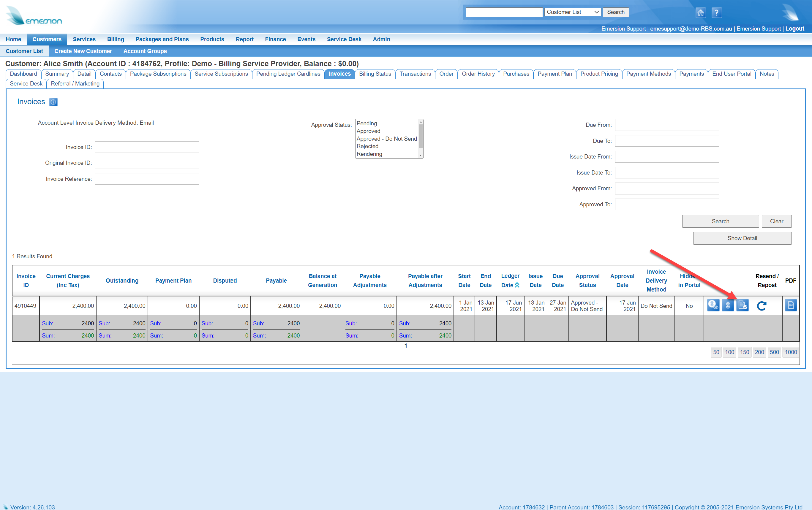The image size is (812, 510).
Task: Click the Invoice ID input field
Action: 147,147
